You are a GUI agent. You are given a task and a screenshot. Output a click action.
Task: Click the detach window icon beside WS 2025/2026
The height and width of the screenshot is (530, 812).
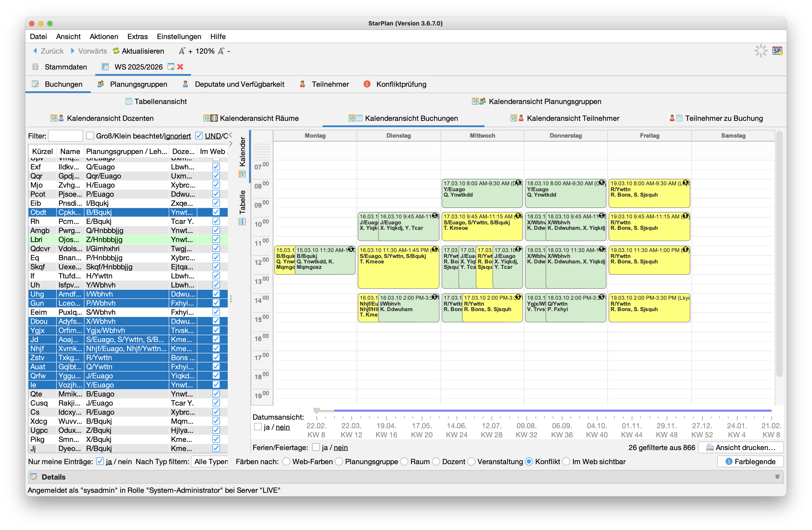click(x=171, y=67)
